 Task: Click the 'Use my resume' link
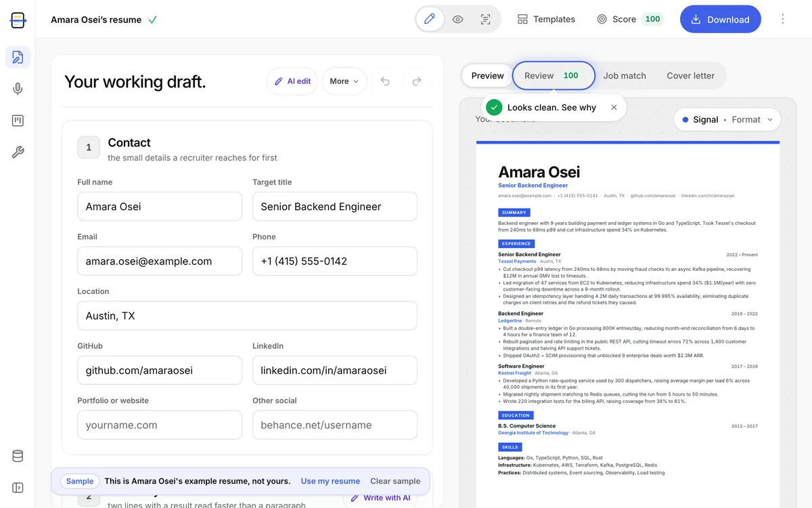(x=330, y=481)
